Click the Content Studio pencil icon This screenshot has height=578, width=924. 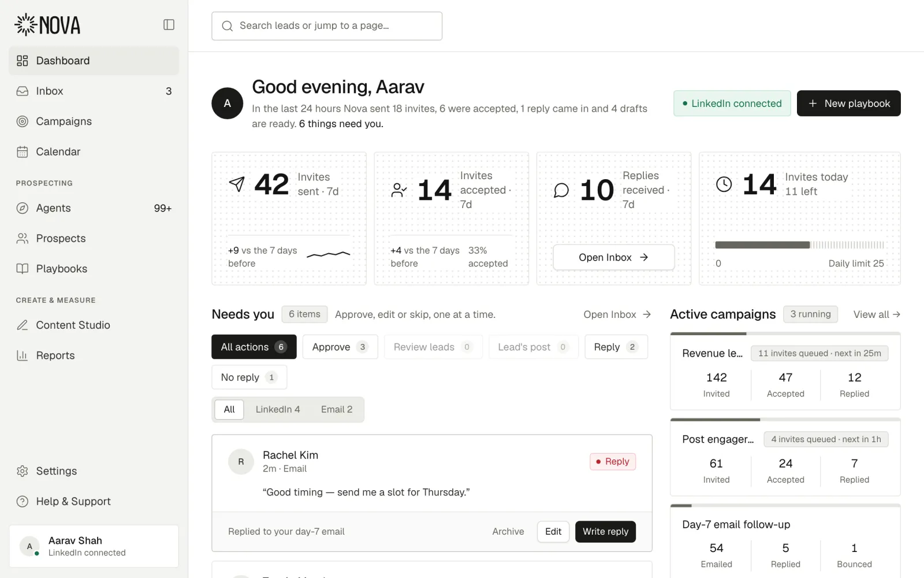(x=23, y=325)
